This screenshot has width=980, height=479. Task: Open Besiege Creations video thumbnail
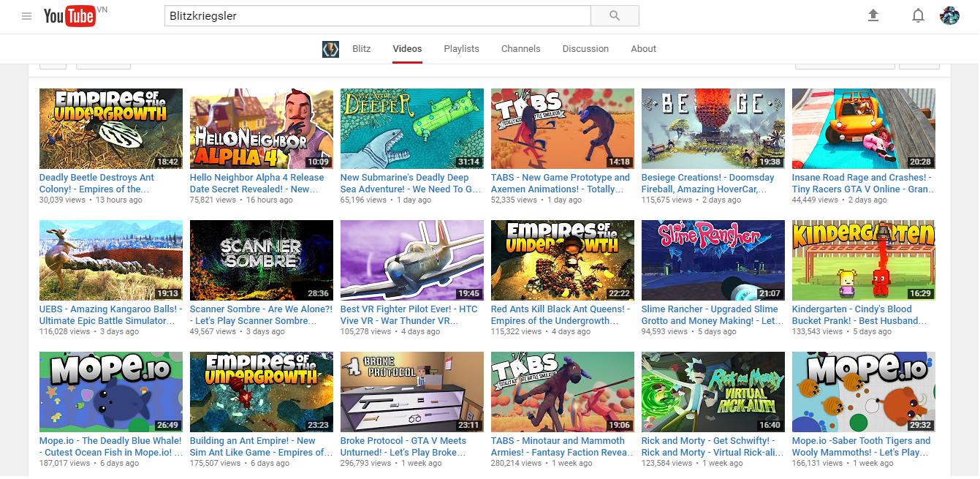click(x=713, y=129)
